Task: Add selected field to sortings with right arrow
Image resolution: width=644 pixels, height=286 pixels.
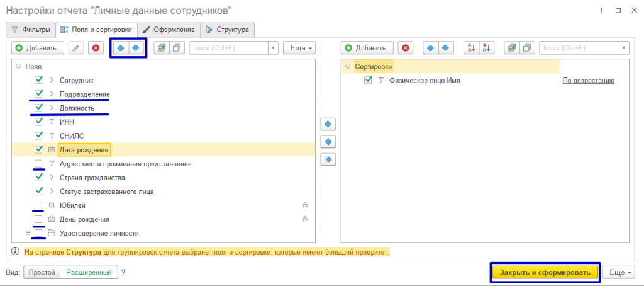Action: point(328,123)
